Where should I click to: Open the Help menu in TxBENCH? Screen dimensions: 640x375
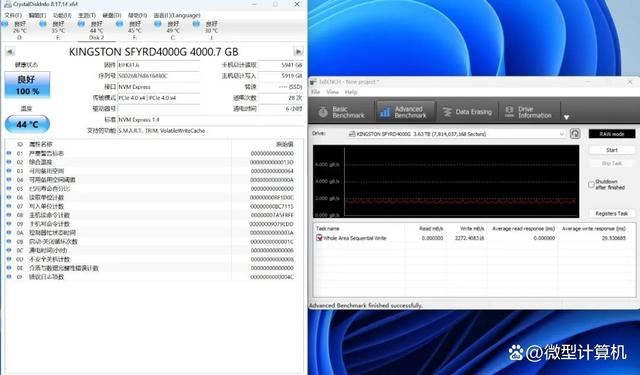351,92
